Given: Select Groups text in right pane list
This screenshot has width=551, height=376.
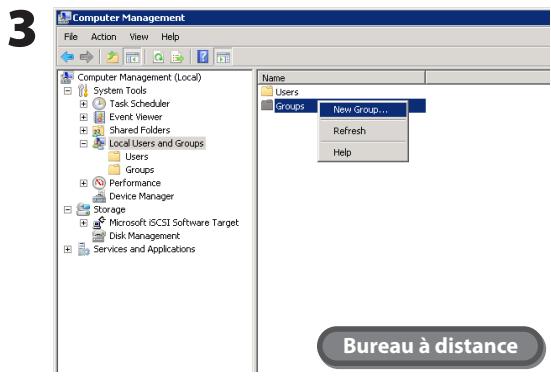Looking at the screenshot, I should pos(290,106).
